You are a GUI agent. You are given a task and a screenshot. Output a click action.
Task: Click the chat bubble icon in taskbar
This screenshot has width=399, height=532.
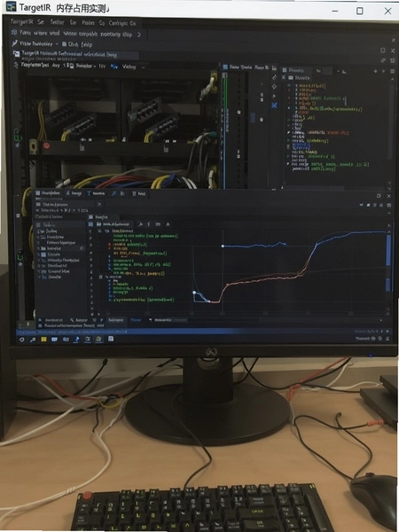(54, 339)
